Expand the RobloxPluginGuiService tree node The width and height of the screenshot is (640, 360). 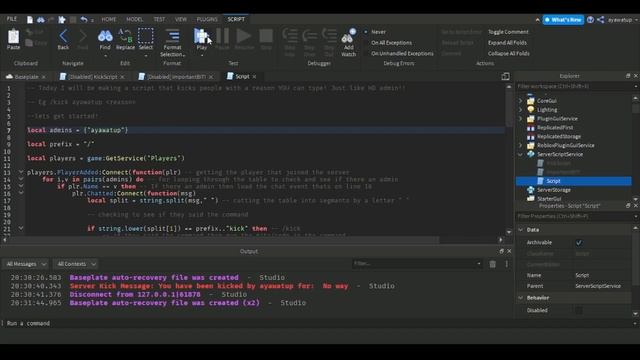tap(520, 145)
